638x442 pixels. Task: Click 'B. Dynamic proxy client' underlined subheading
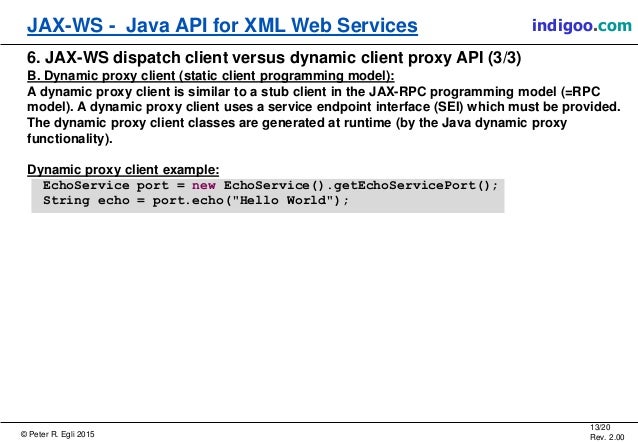211,76
